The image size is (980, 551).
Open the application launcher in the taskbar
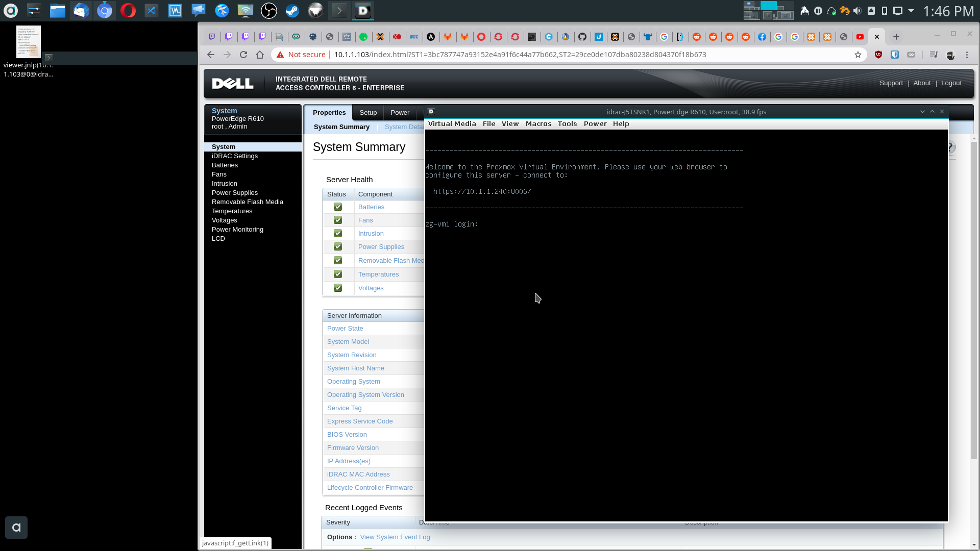11,10
